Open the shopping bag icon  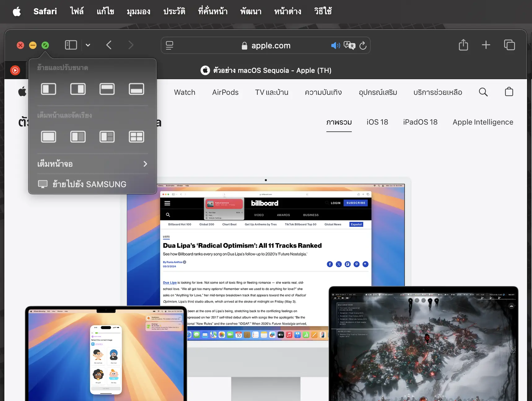[x=509, y=92]
